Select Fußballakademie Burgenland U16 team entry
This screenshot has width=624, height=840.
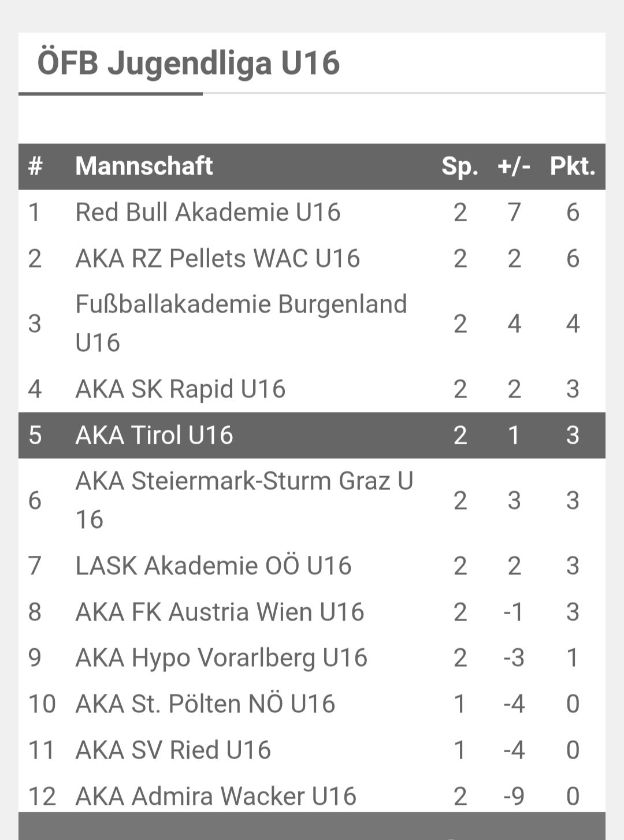point(242,324)
